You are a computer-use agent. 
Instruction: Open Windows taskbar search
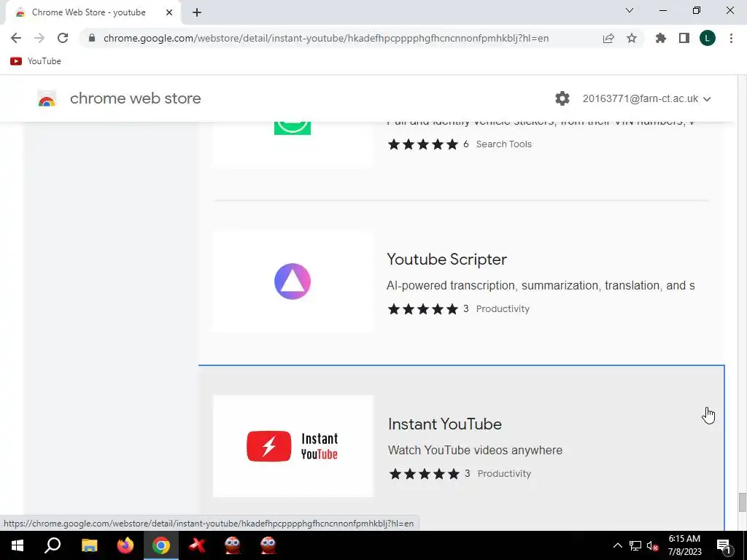point(53,545)
